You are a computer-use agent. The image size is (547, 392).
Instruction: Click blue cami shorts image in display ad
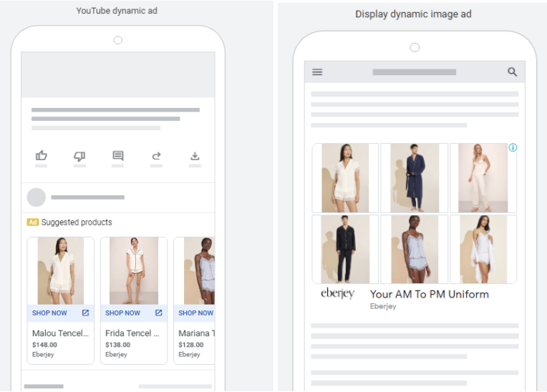click(x=414, y=249)
